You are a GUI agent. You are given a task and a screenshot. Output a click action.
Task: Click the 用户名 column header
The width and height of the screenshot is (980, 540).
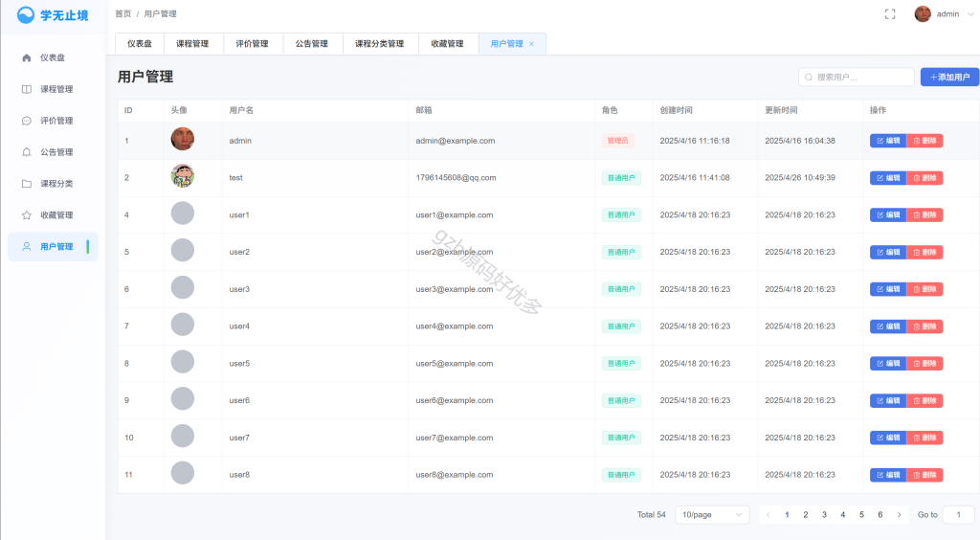pyautogui.click(x=241, y=110)
